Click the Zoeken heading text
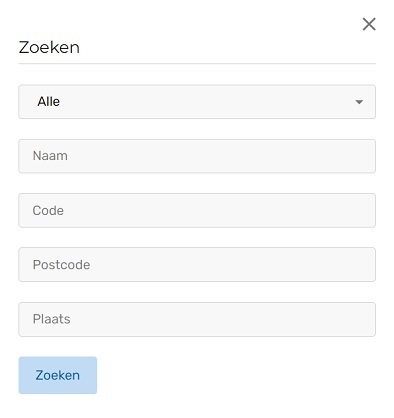The image size is (394, 418). coord(49,47)
